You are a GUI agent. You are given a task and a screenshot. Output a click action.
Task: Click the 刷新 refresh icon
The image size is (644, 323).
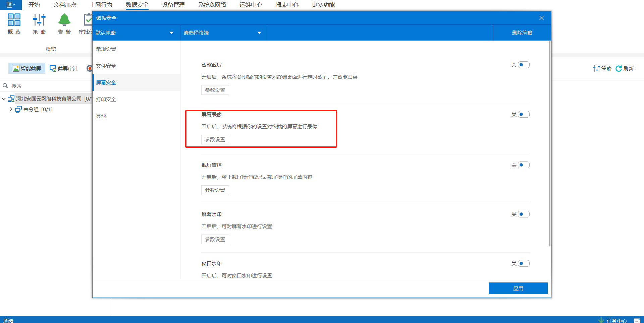[x=619, y=68]
